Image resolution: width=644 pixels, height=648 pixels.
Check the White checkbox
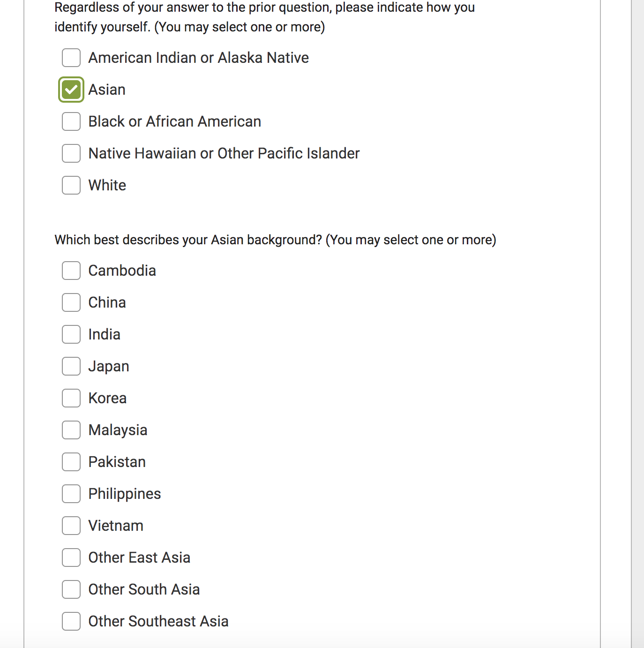[x=71, y=185]
